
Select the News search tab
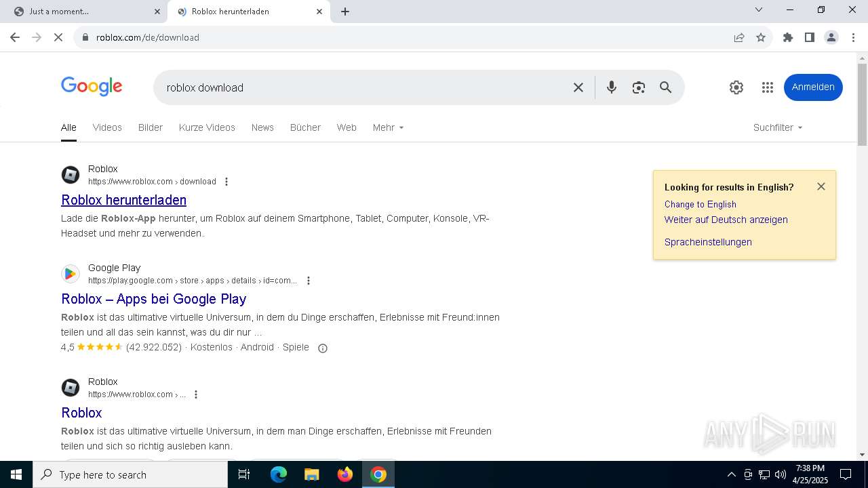click(x=262, y=127)
